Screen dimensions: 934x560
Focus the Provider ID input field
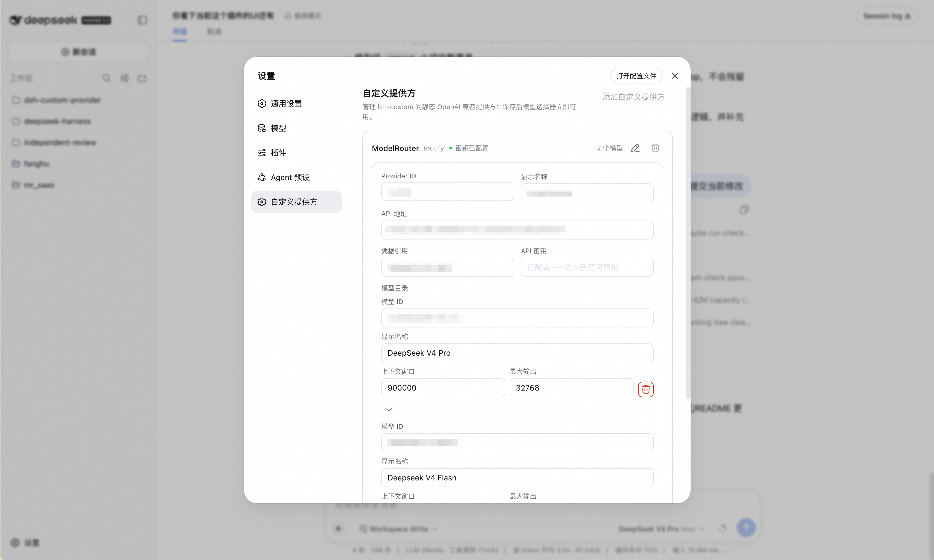coord(447,192)
